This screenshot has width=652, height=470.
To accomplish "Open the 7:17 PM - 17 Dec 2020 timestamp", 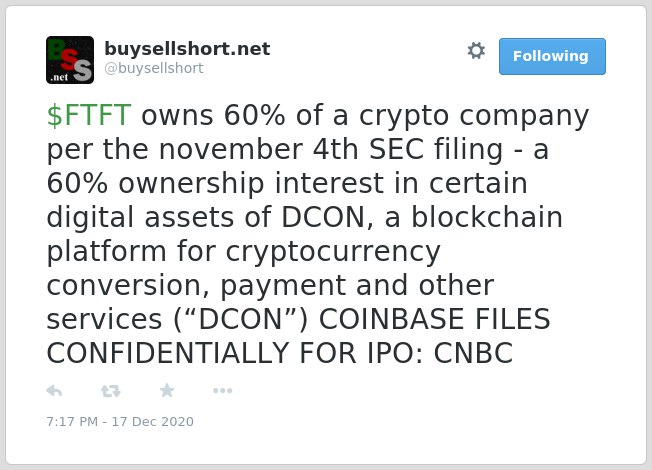I will click(120, 422).
